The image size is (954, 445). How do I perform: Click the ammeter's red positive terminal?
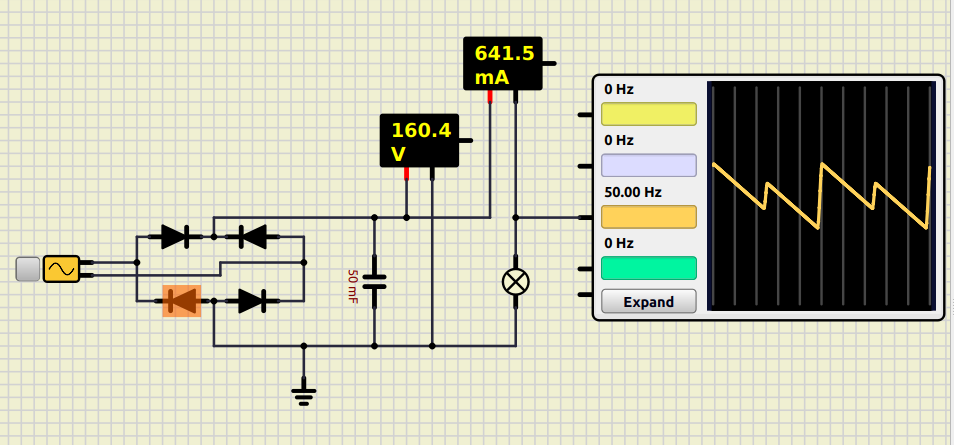[x=490, y=97]
